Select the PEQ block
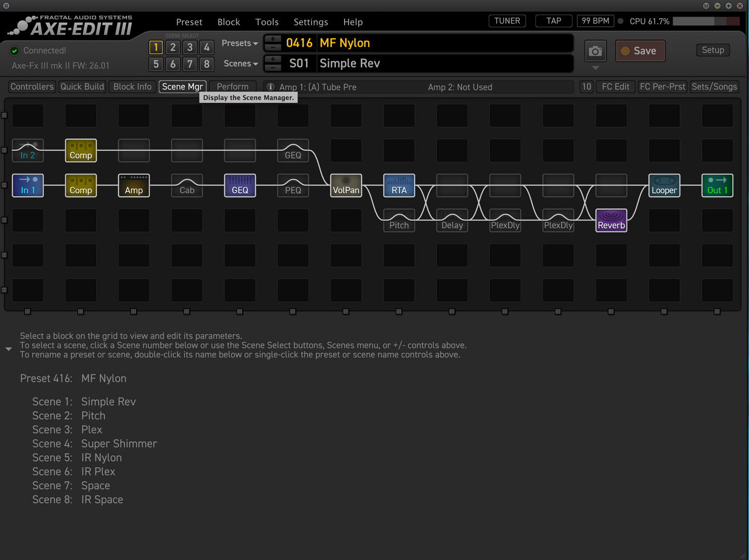This screenshot has width=749, height=560. tap(293, 185)
